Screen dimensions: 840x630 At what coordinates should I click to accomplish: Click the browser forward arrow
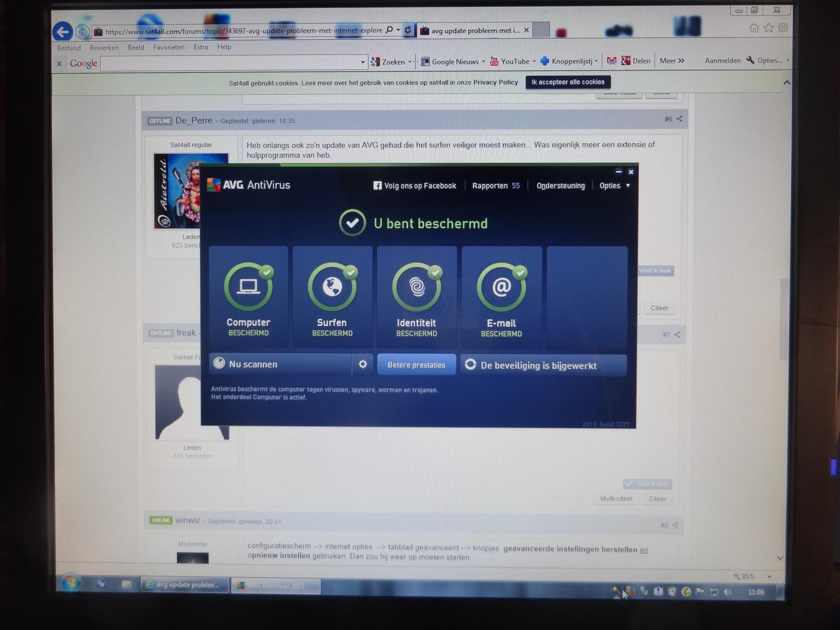(82, 32)
